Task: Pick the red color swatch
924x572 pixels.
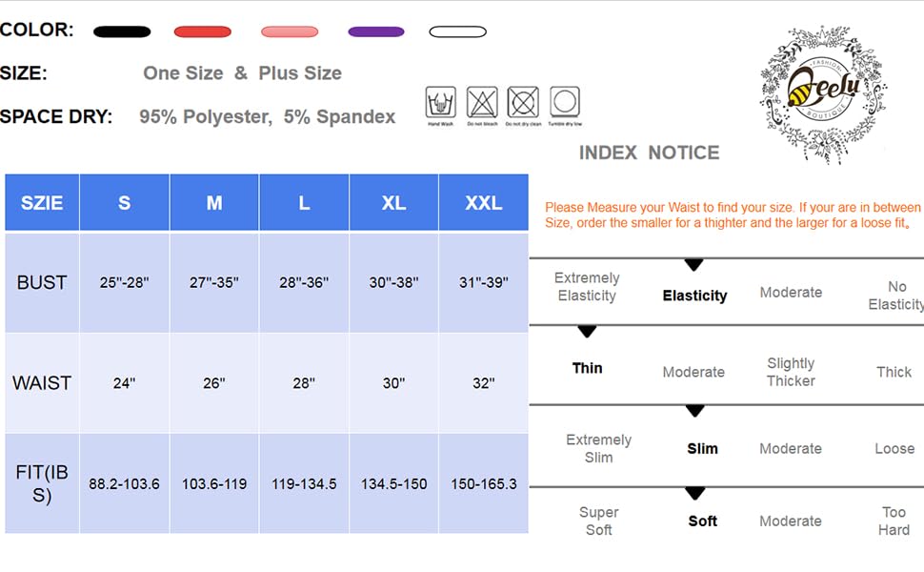Action: [x=203, y=31]
